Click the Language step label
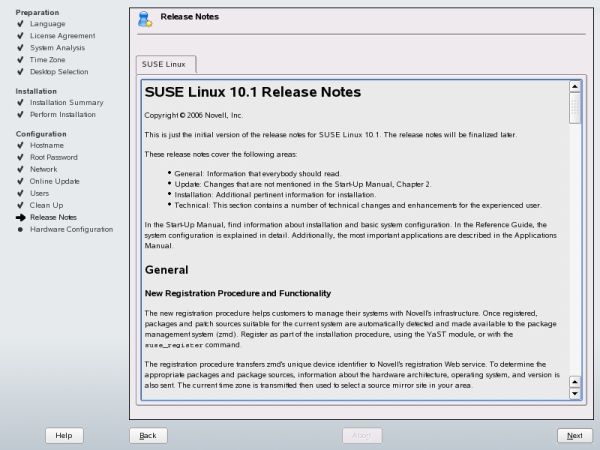600x450 pixels. coord(47,24)
